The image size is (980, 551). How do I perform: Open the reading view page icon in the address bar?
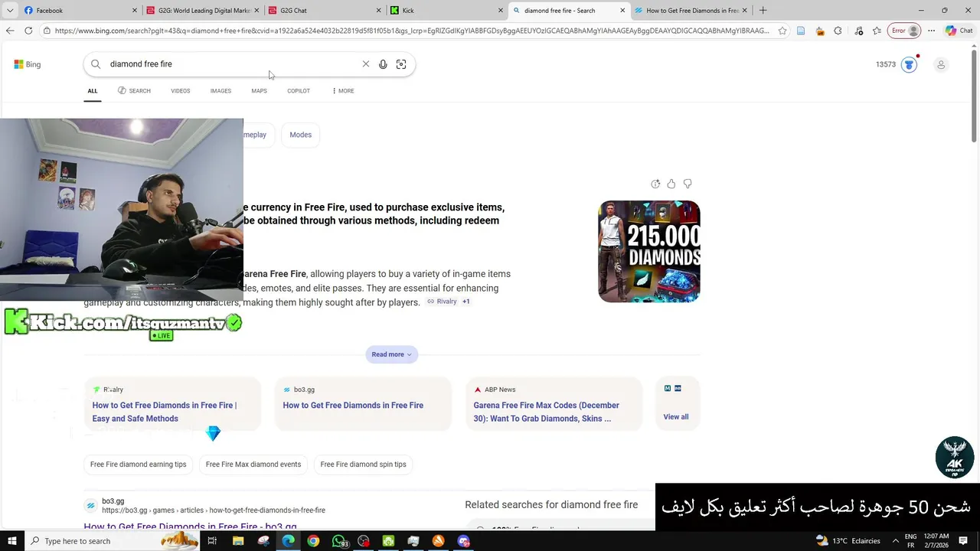pyautogui.click(x=801, y=31)
